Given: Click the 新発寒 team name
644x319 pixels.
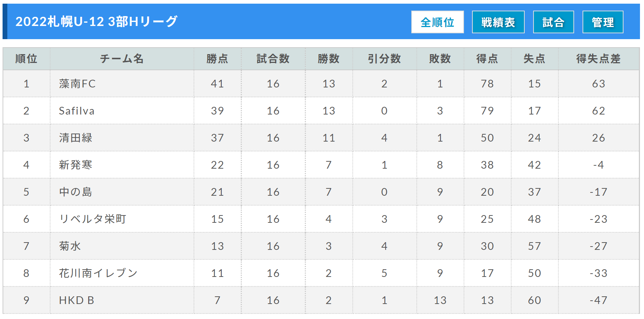Looking at the screenshot, I should coord(76,165).
